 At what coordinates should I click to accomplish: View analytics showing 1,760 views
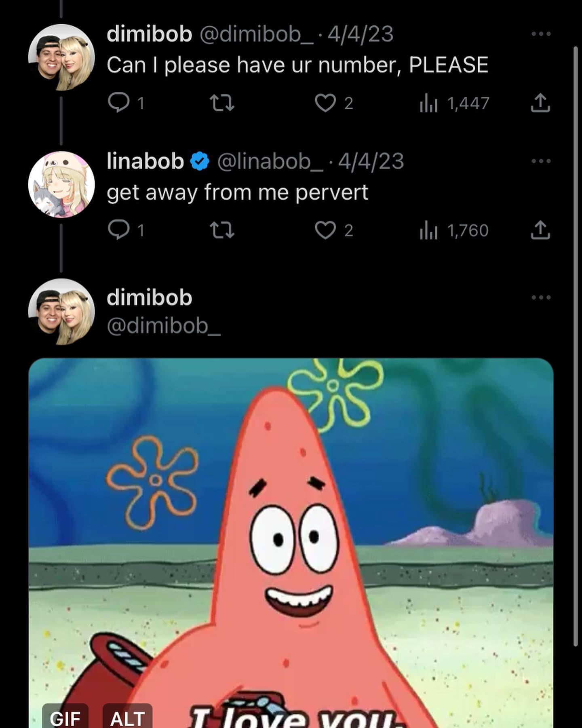click(455, 230)
